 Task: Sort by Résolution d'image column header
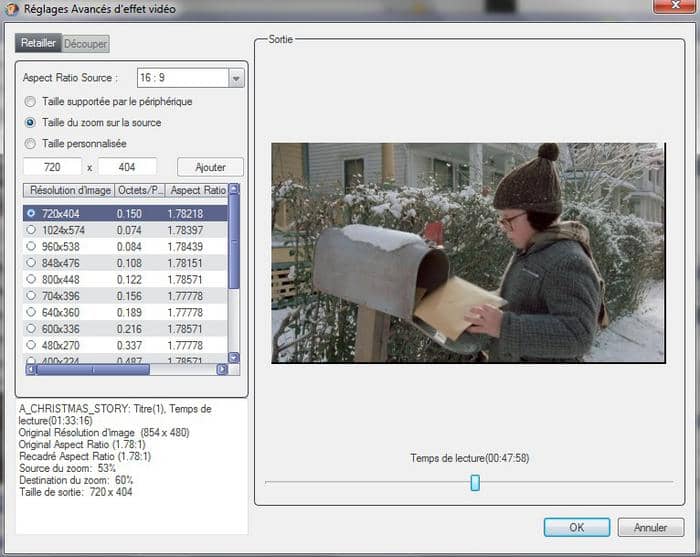(69, 190)
